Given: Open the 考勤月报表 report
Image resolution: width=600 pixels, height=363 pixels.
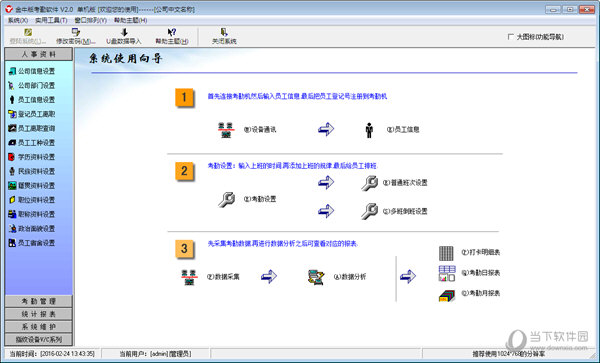Looking at the screenshot, I should click(469, 294).
